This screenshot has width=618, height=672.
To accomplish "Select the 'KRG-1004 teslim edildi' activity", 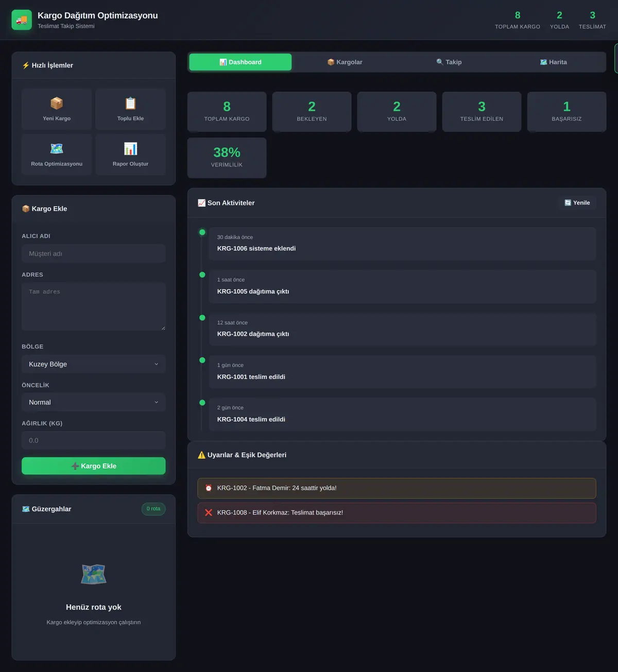I will coord(403,414).
